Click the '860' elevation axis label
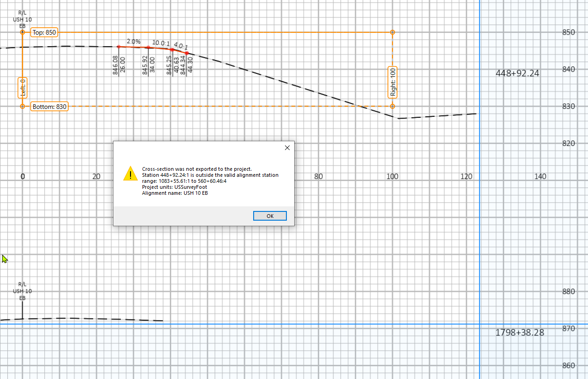The width and height of the screenshot is (588, 379). [x=569, y=365]
